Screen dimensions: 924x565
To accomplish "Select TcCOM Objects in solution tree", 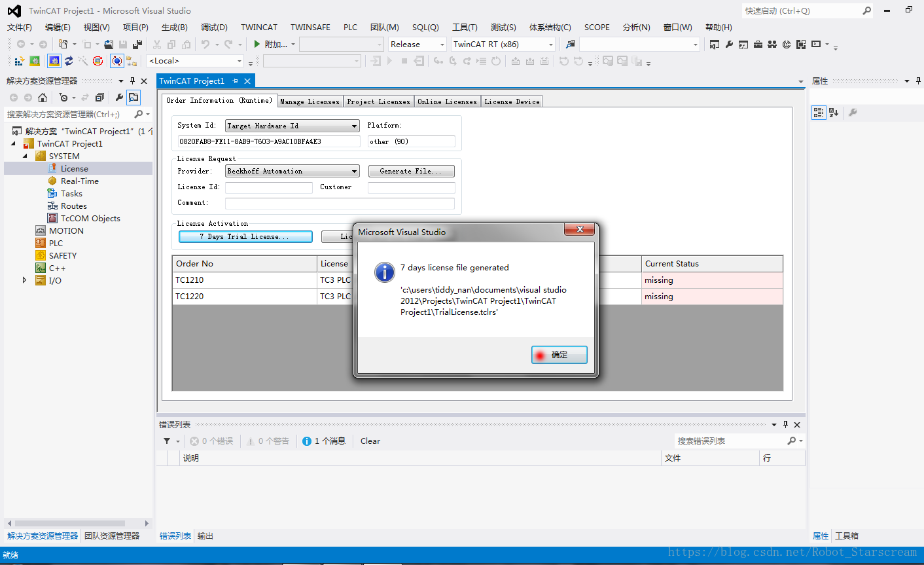I will pyautogui.click(x=90, y=218).
